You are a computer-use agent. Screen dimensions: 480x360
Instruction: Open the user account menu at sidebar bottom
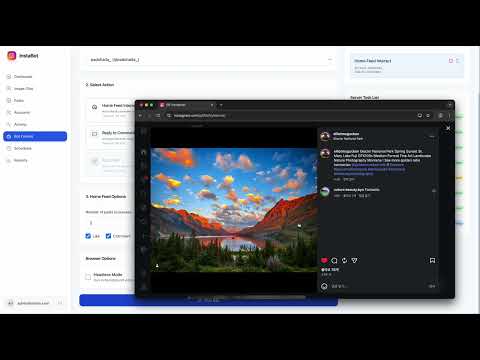tap(35, 303)
